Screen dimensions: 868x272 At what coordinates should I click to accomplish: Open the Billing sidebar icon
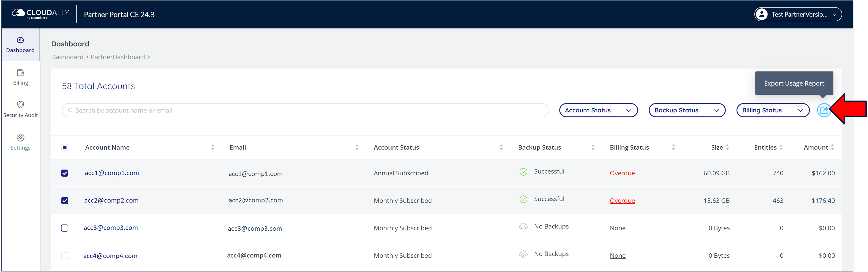click(x=20, y=73)
